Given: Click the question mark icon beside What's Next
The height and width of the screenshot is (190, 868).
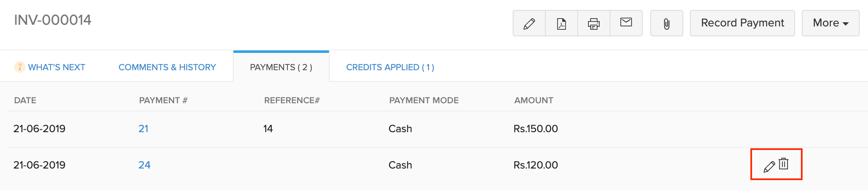Looking at the screenshot, I should click(x=19, y=67).
